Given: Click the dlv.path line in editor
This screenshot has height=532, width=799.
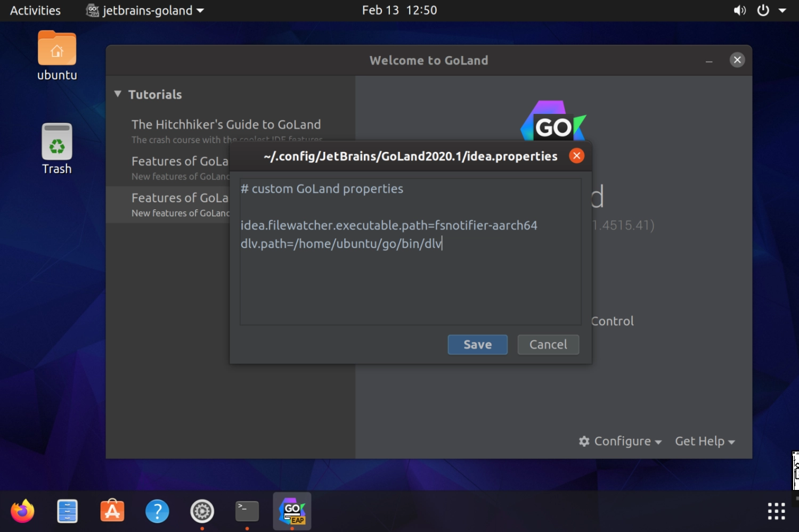Looking at the screenshot, I should click(341, 243).
